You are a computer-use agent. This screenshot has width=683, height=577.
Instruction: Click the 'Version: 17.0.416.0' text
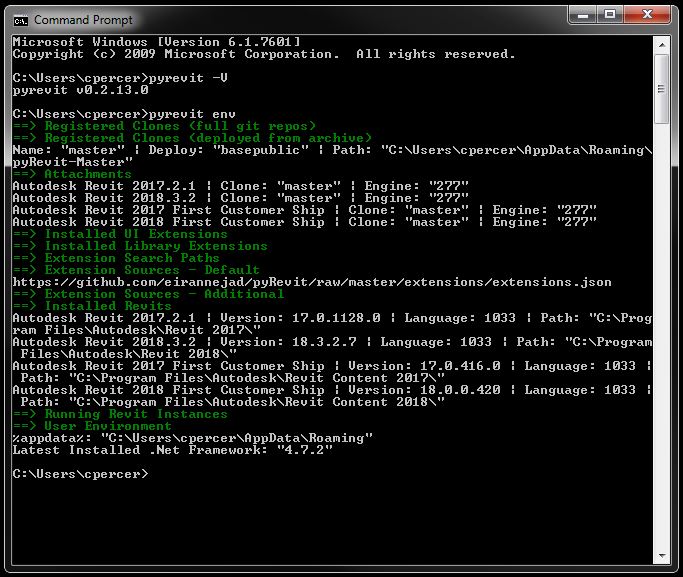[x=424, y=366]
